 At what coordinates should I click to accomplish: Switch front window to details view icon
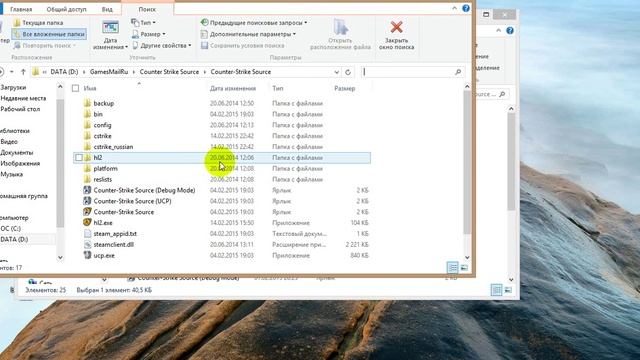point(453,268)
